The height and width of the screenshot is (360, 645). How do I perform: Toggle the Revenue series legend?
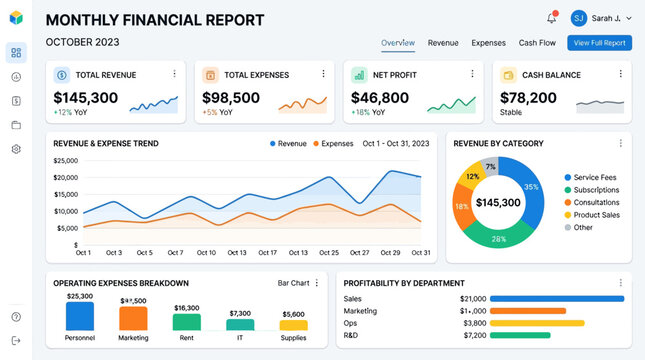[x=288, y=144]
